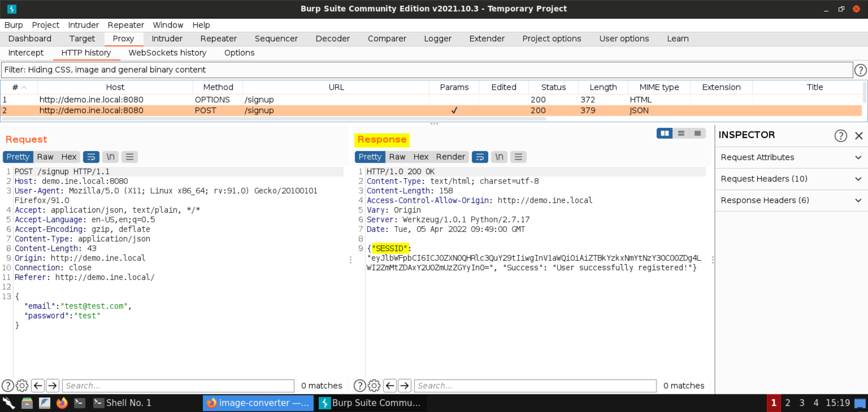Viewport: 868px width, 412px height.
Task: Open the proxy Options sub-tab
Action: (239, 53)
